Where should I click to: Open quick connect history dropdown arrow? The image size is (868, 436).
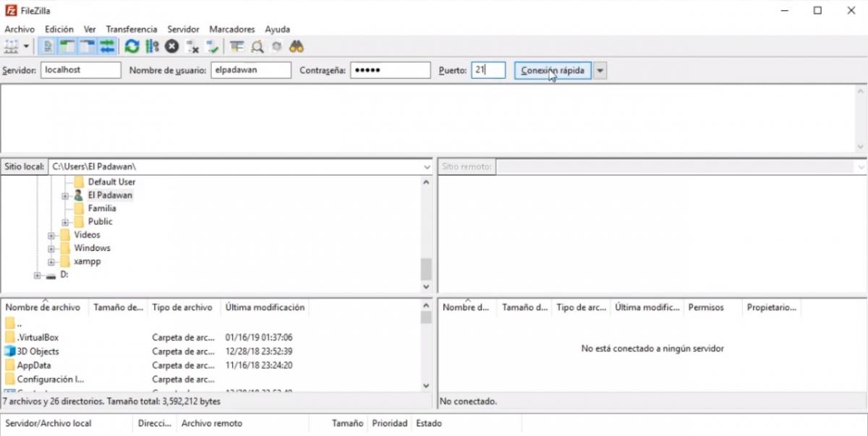tap(600, 70)
